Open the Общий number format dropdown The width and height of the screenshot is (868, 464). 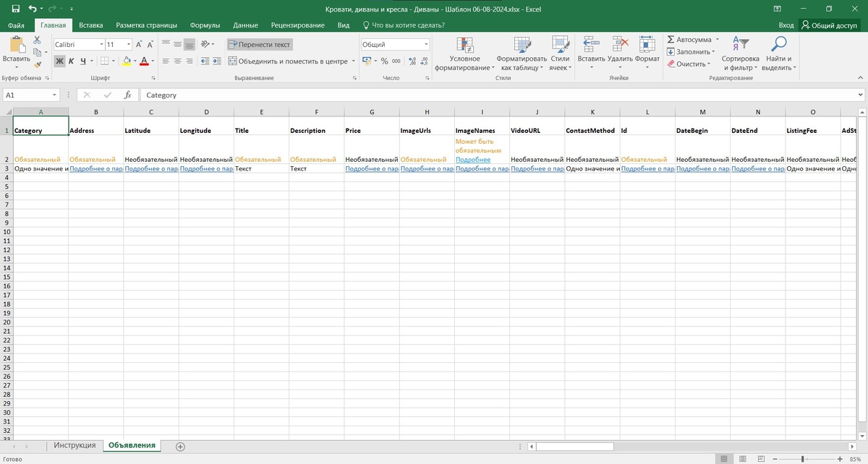426,44
